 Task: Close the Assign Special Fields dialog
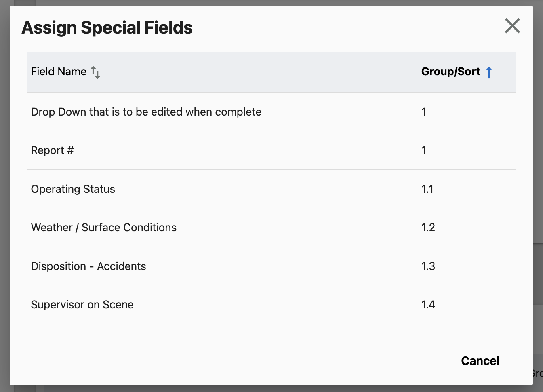click(512, 26)
